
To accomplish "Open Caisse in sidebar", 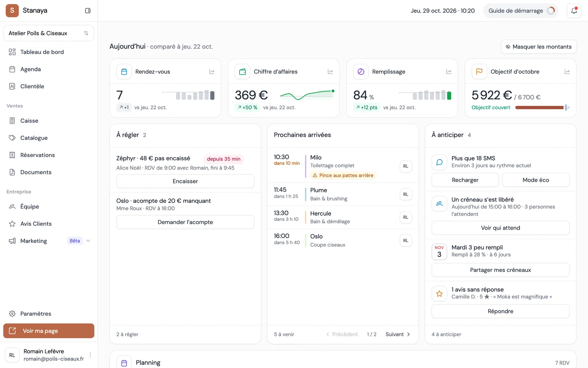I will [49, 121].
